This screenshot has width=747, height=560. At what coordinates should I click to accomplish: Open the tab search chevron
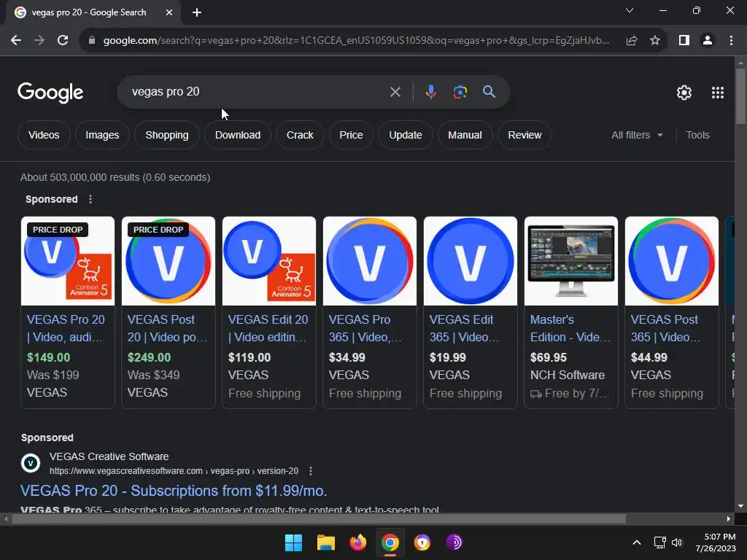pos(630,10)
